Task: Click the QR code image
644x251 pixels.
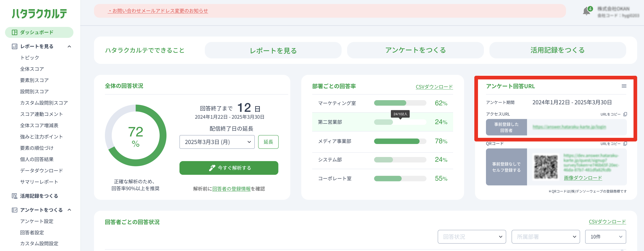Action: 546,167
